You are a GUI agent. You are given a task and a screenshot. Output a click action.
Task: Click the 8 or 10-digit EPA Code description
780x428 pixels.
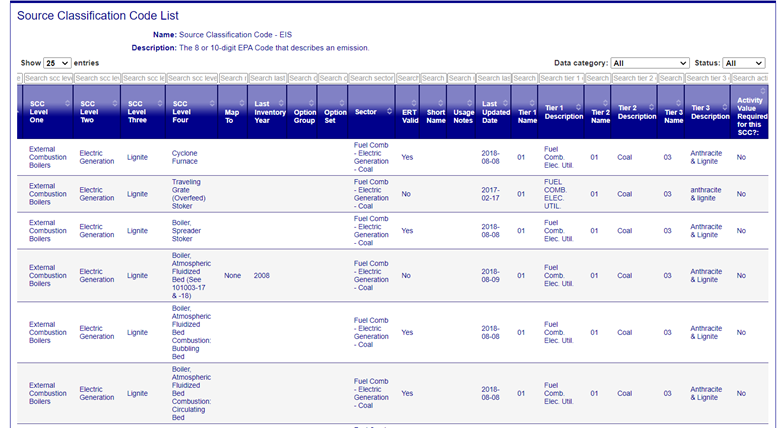tap(274, 48)
